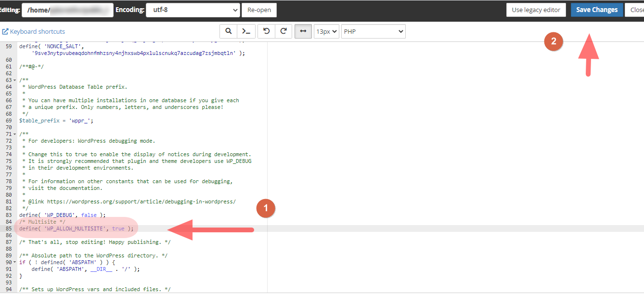644x295 pixels.
Task: Open the Keyboard shortcuts link
Action: point(34,31)
